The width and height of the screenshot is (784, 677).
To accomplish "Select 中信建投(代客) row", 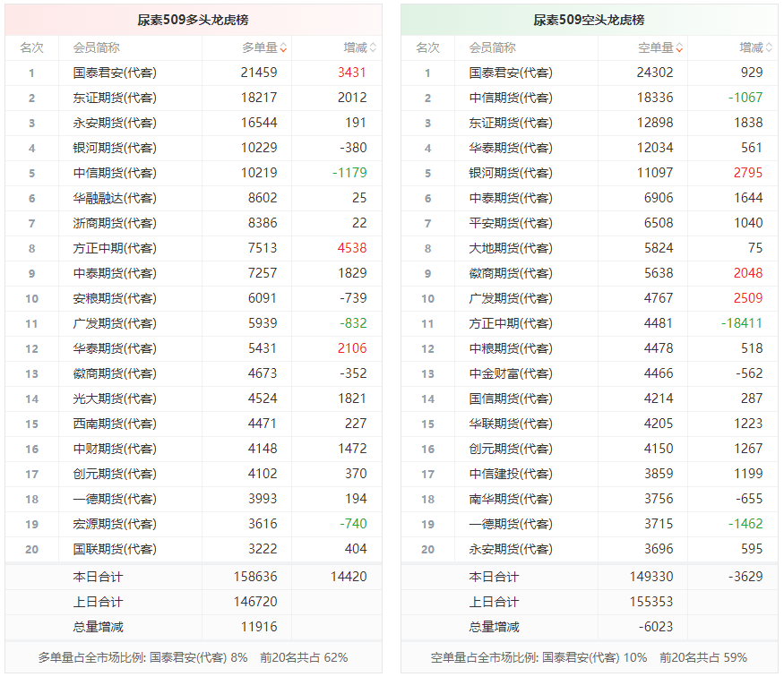I will pos(590,474).
